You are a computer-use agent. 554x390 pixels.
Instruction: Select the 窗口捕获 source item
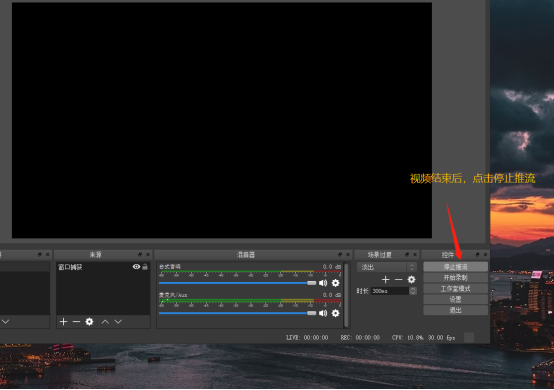click(103, 267)
